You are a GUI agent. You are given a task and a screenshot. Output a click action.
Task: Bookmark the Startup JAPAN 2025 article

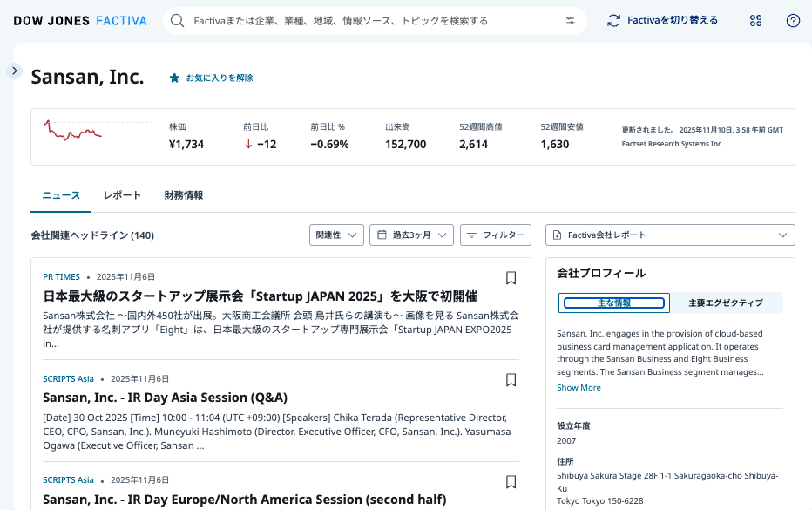tap(511, 278)
